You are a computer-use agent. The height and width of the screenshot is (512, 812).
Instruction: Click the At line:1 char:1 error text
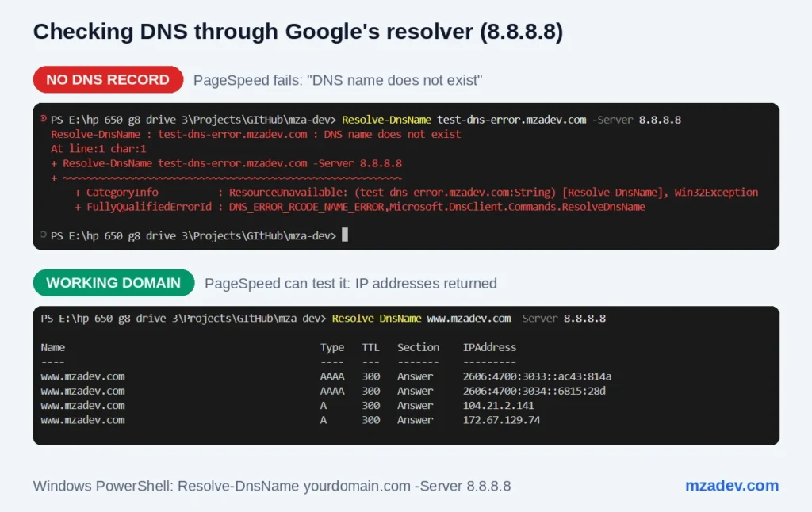[98, 148]
